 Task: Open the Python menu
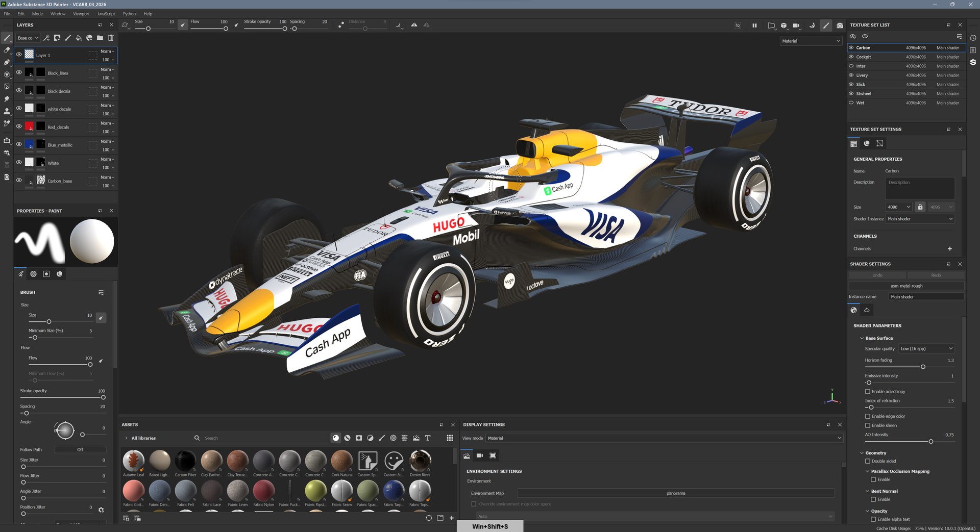coord(129,14)
